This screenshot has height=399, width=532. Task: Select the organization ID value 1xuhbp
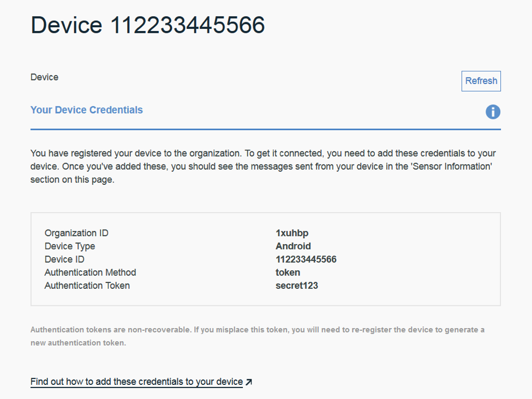[292, 233]
